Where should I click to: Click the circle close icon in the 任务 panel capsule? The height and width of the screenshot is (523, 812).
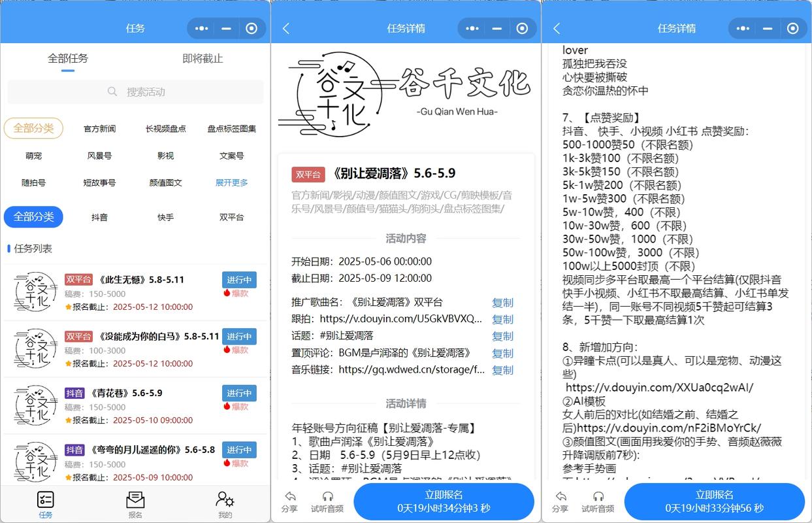252,28
